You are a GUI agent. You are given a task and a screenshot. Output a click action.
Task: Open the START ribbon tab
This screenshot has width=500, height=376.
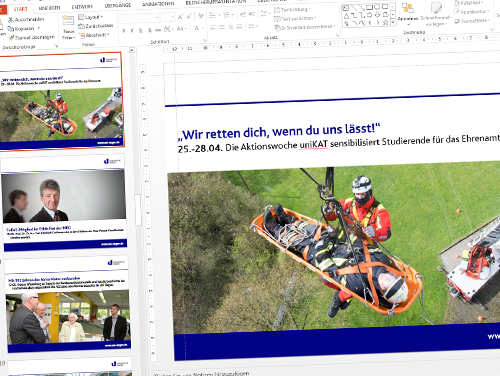(20, 9)
